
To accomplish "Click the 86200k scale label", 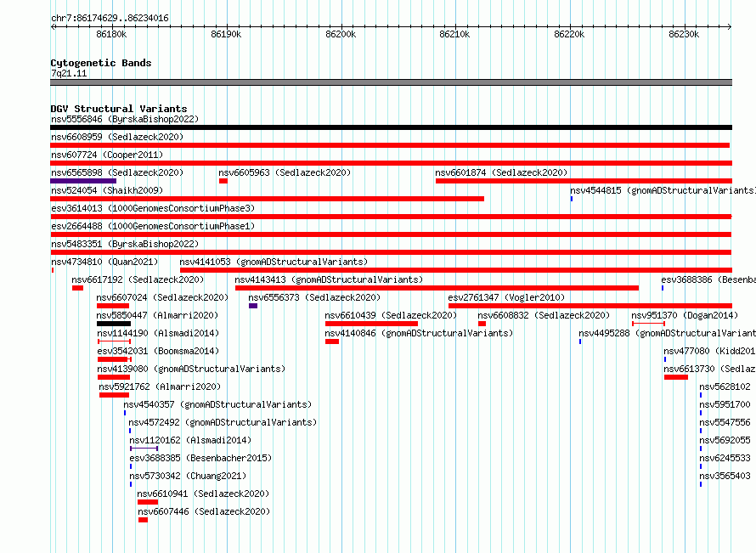I will coord(341,34).
